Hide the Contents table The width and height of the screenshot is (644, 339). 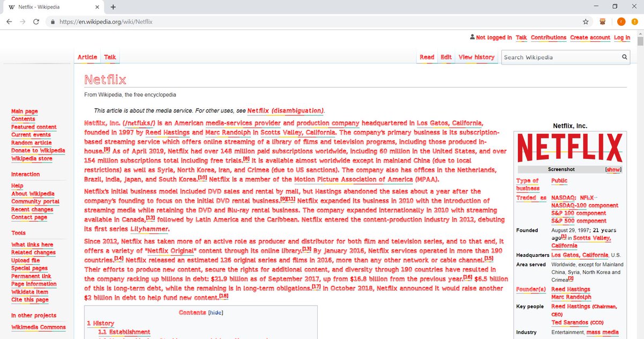(x=216, y=313)
